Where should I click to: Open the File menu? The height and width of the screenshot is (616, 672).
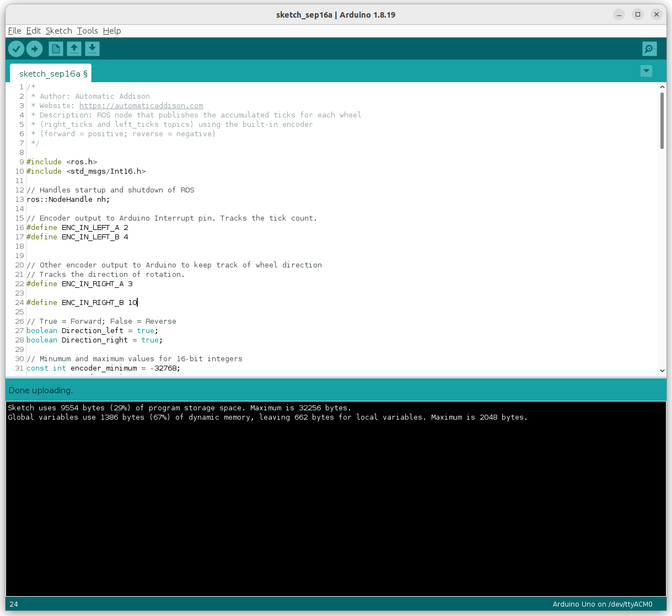coord(15,31)
